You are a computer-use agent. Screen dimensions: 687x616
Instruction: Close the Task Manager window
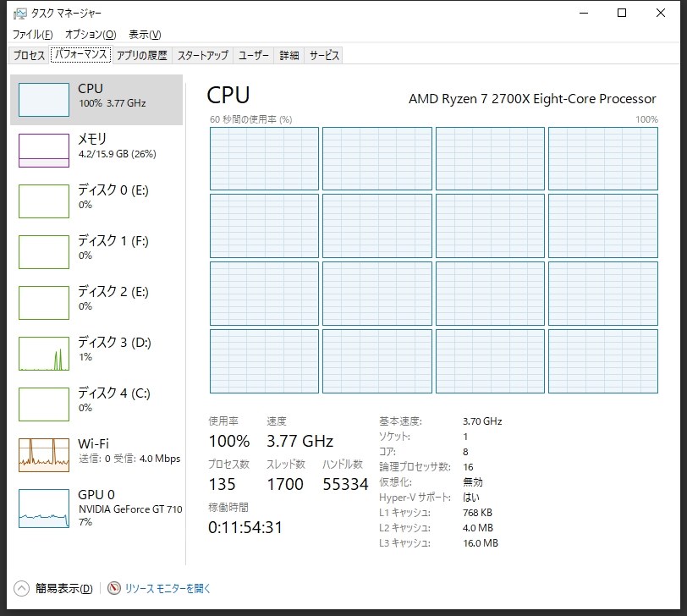(661, 14)
